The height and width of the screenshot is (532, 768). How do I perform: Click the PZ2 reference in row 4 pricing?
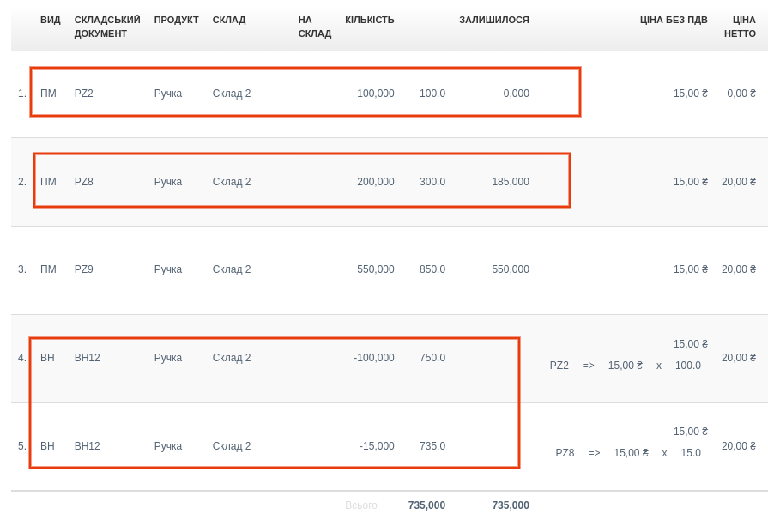[559, 366]
